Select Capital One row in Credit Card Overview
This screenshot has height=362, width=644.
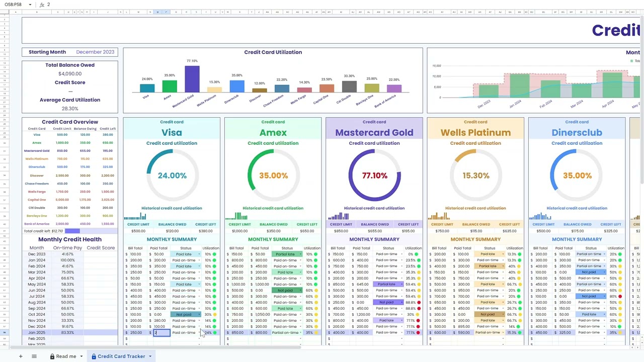pos(70,200)
